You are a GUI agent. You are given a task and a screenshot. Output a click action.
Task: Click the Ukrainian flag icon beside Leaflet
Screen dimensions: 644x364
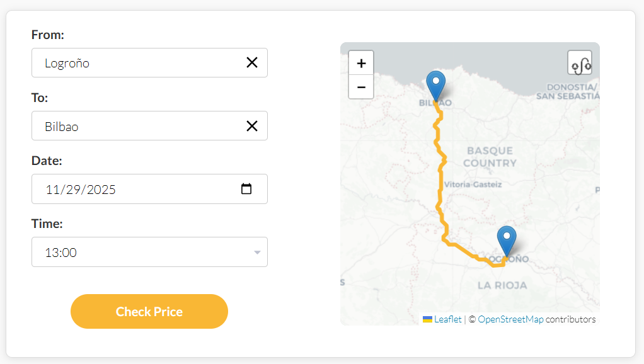click(427, 319)
